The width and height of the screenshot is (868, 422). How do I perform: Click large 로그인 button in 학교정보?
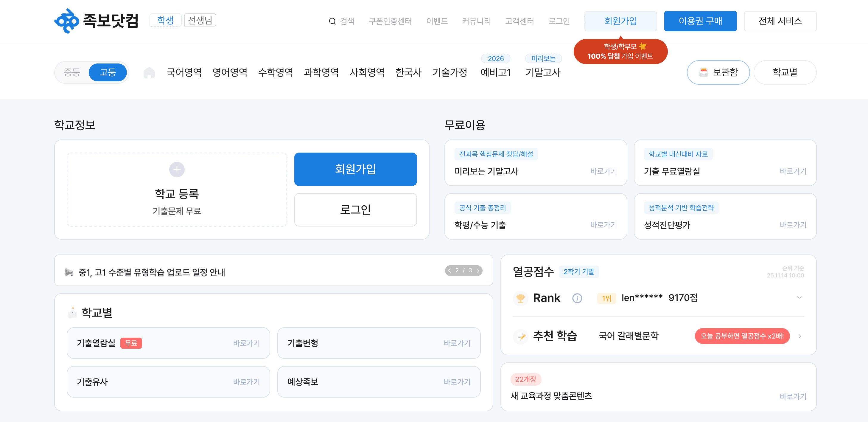[355, 210]
